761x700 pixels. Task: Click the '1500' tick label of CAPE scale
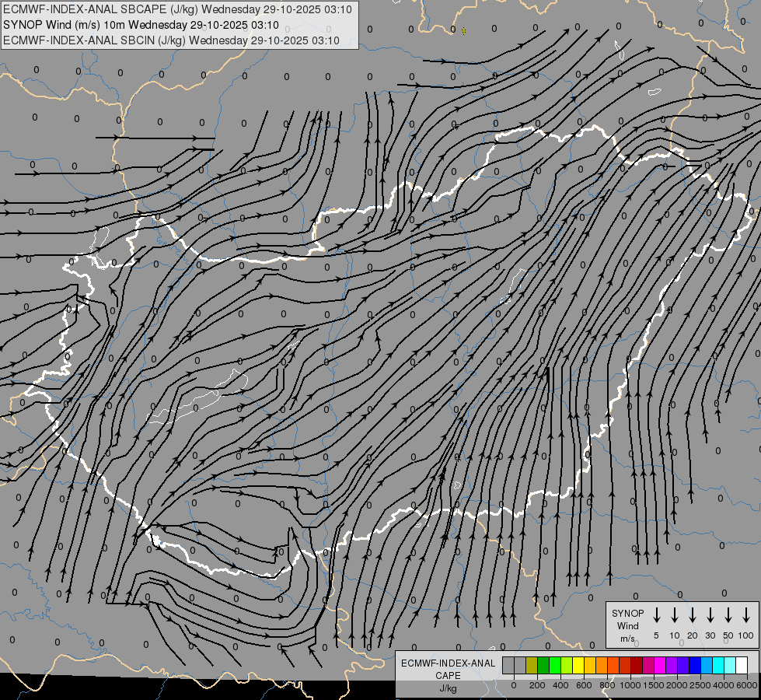click(654, 685)
